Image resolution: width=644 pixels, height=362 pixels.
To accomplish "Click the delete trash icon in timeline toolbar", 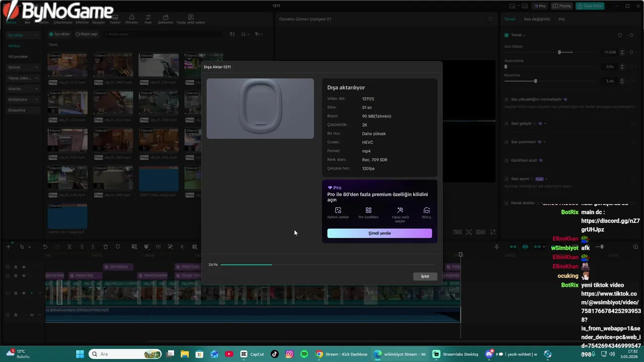I will point(106,247).
